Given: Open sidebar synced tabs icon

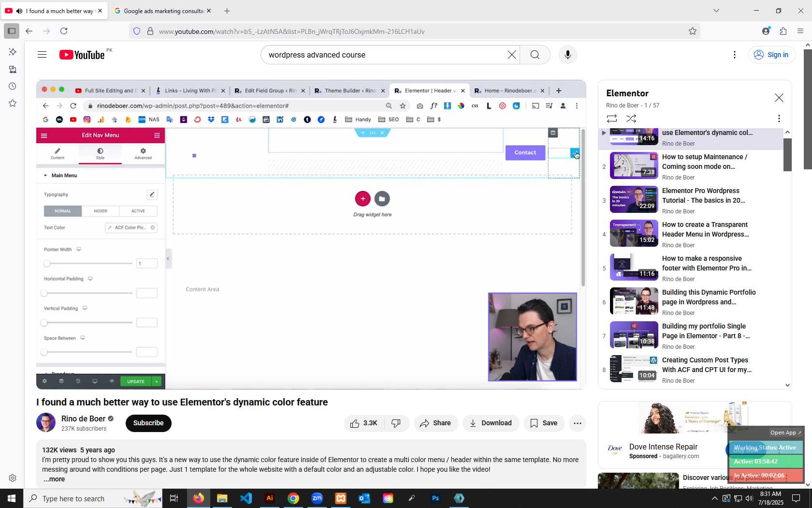Looking at the screenshot, I should [x=13, y=69].
